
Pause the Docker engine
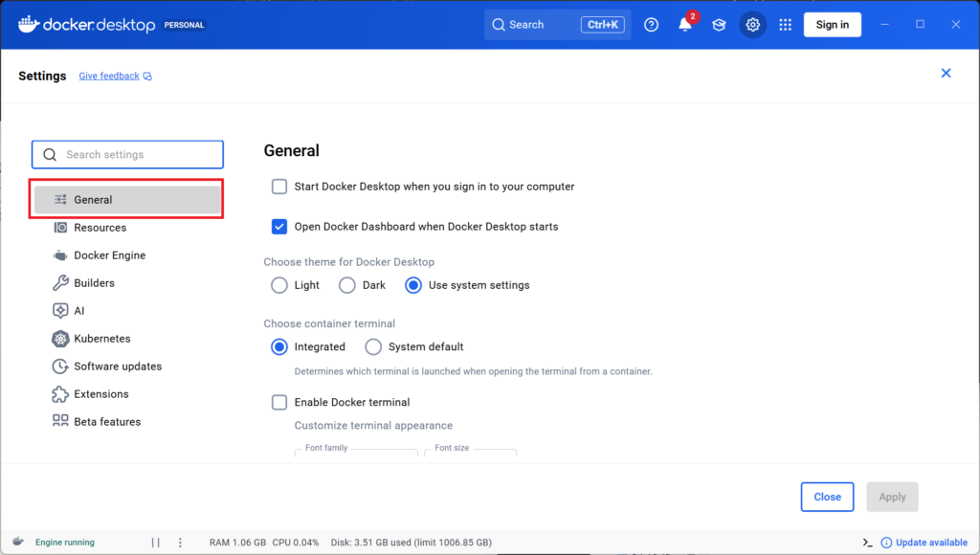156,543
